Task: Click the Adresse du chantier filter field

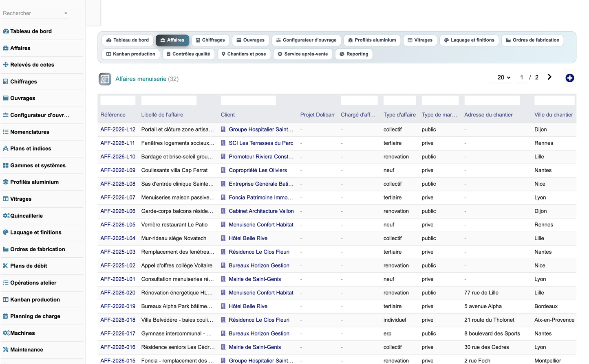Action: click(x=492, y=101)
